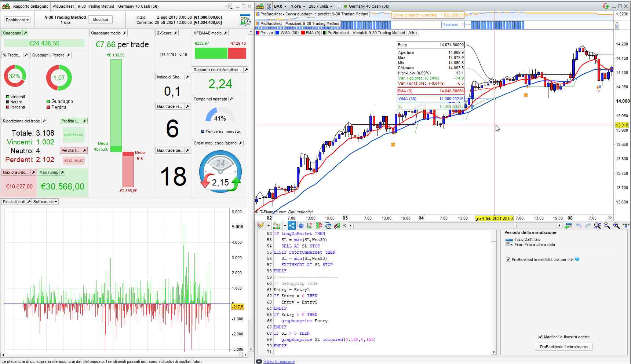
Task: Click the chart horizontal scrollbar track
Action: pos(455,226)
